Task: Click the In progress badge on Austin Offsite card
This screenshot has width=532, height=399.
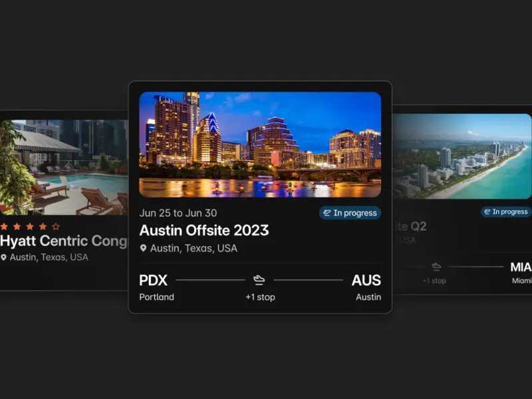Action: tap(350, 213)
